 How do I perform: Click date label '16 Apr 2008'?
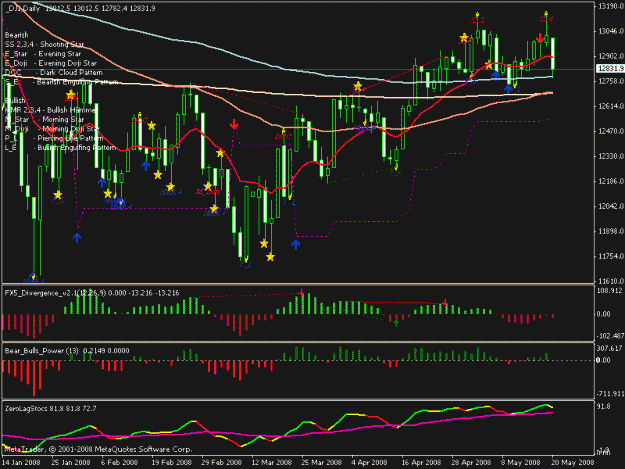point(421,463)
